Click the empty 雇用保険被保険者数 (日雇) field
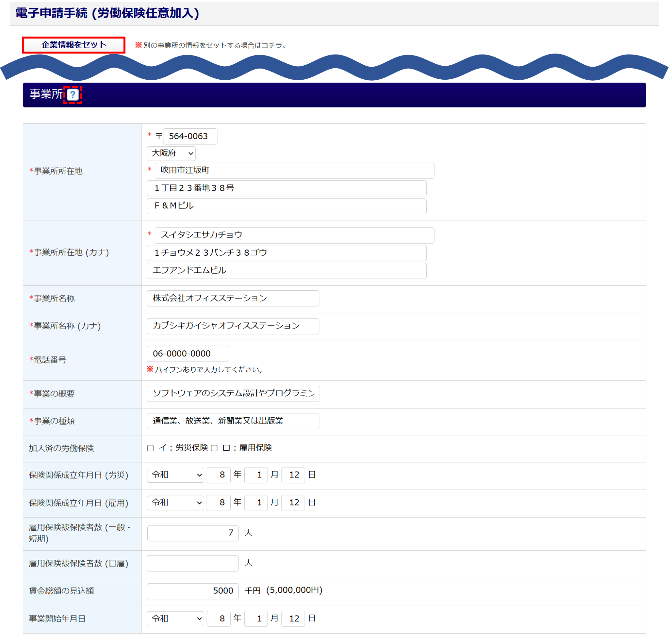 [192, 563]
